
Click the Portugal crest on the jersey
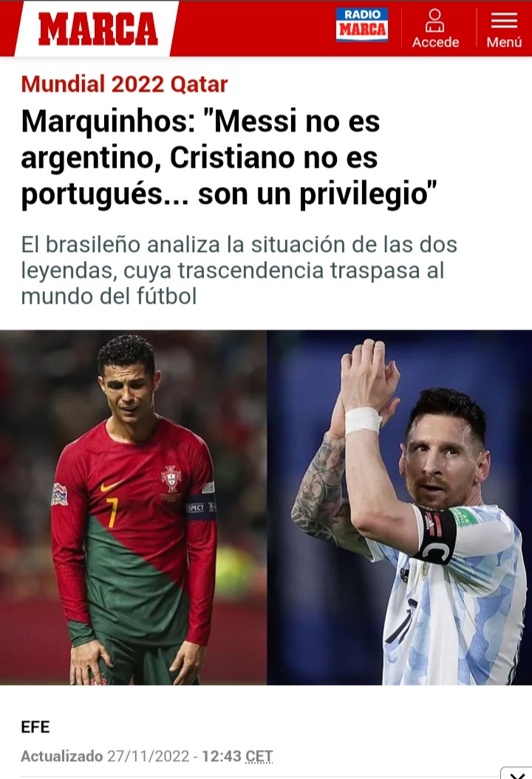(x=171, y=478)
